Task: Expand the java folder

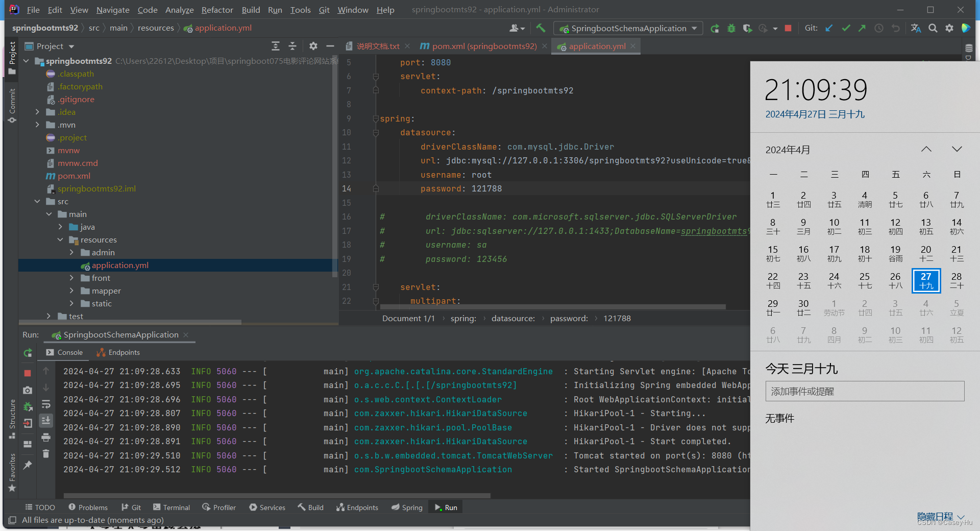Action: pos(60,227)
